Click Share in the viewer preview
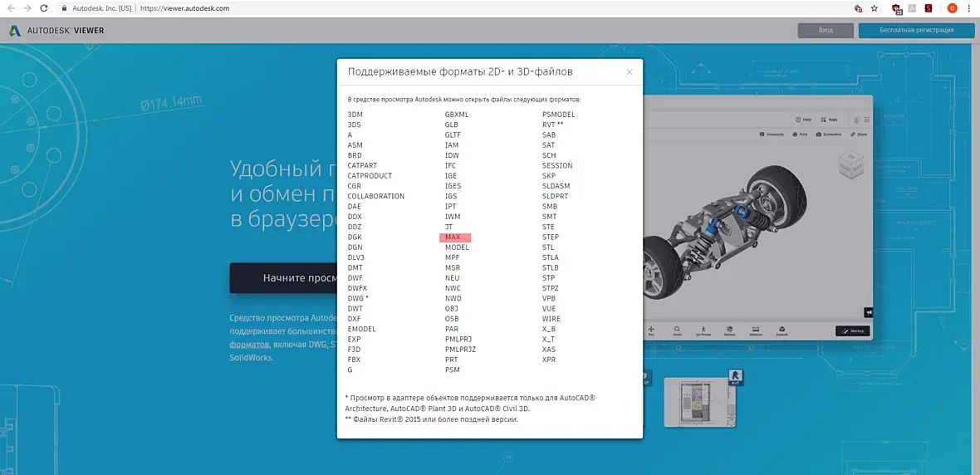980x475 pixels. point(858,135)
